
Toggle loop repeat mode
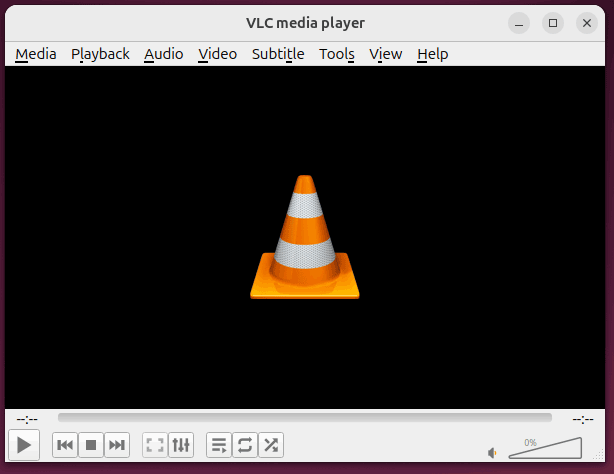(x=245, y=445)
